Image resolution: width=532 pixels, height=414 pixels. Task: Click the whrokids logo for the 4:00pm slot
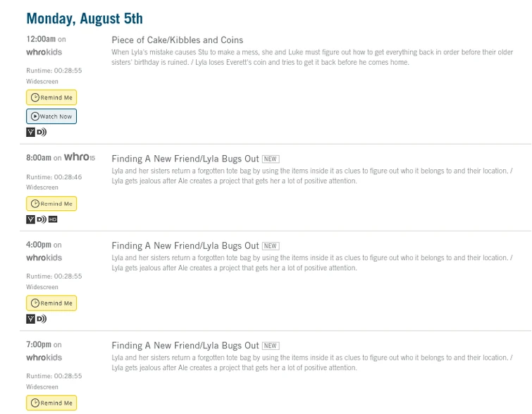pos(44,257)
